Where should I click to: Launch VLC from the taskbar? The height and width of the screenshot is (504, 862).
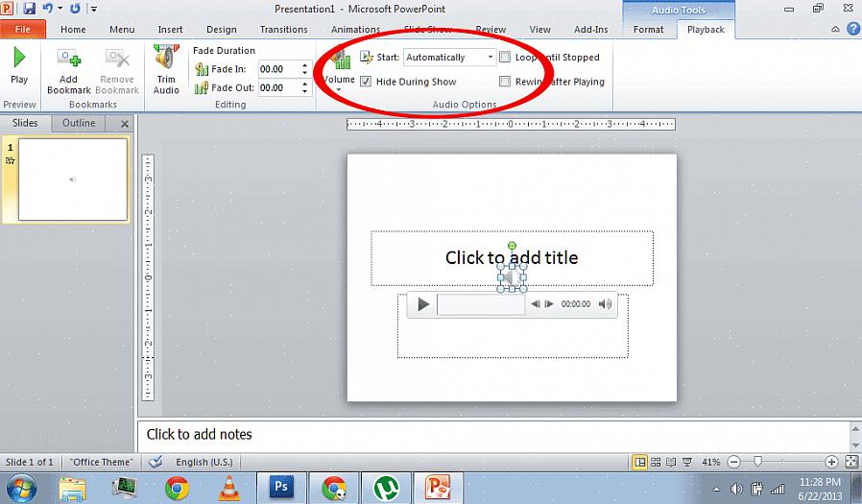click(228, 488)
